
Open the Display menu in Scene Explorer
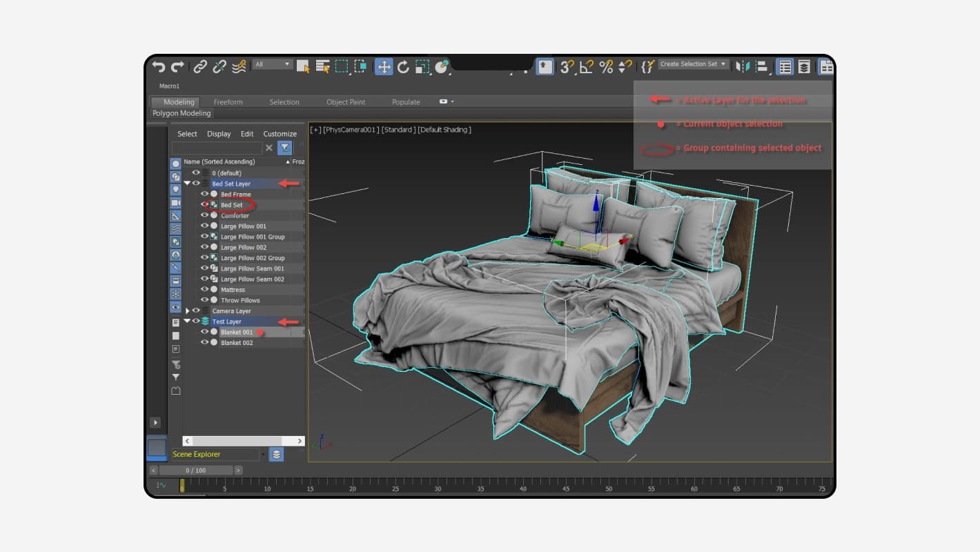[219, 133]
